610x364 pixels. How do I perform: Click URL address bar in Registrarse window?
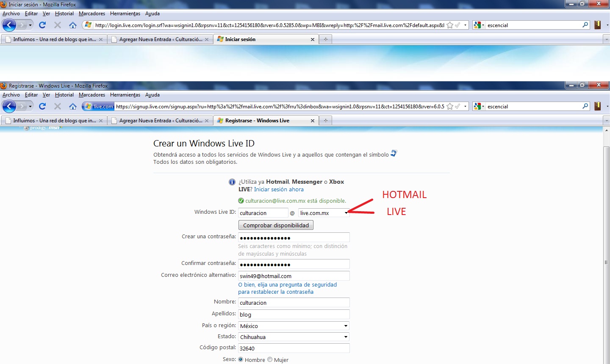pos(280,107)
